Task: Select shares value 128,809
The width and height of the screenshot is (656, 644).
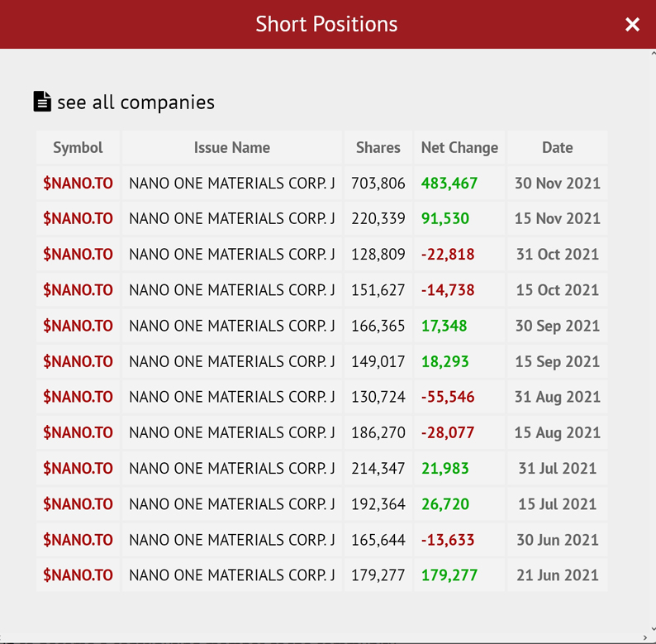Action: tap(378, 254)
